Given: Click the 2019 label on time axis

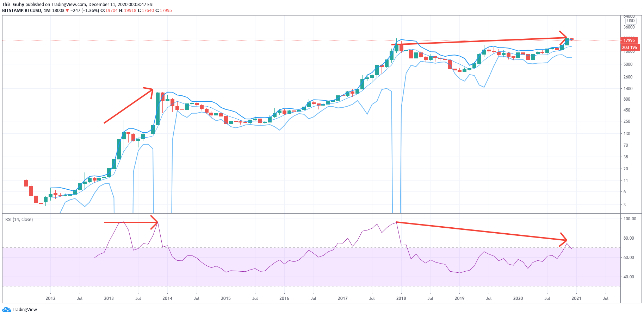Looking at the screenshot, I should 459,298.
